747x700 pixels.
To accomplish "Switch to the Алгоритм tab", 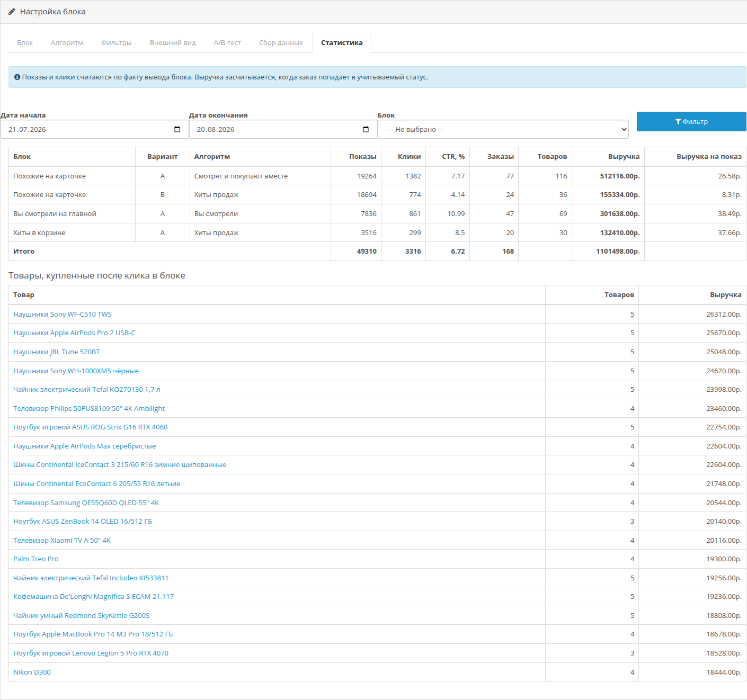I will 67,43.
